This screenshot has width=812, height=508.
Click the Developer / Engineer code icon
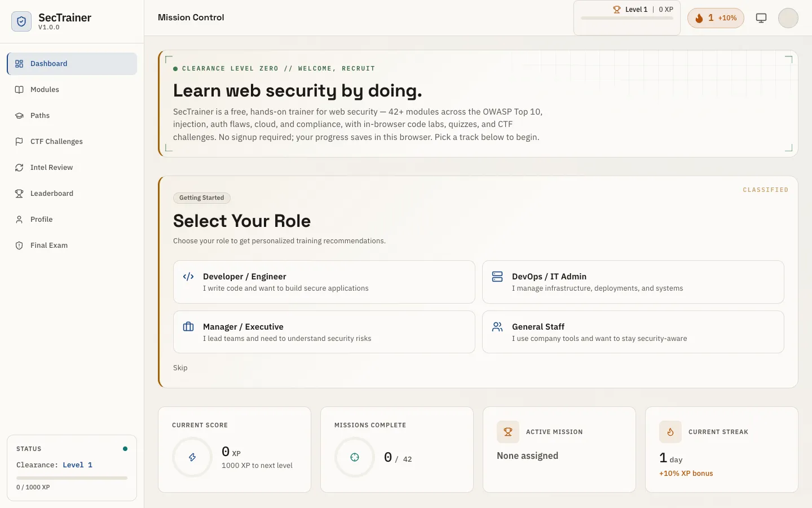point(188,277)
